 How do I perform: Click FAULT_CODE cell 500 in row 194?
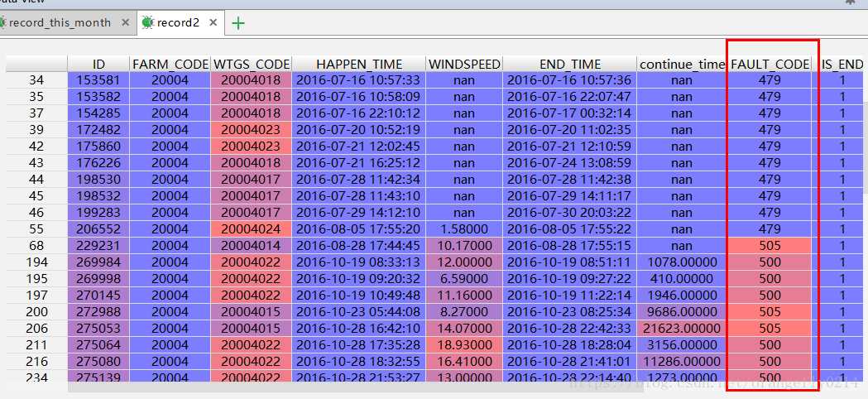click(770, 262)
